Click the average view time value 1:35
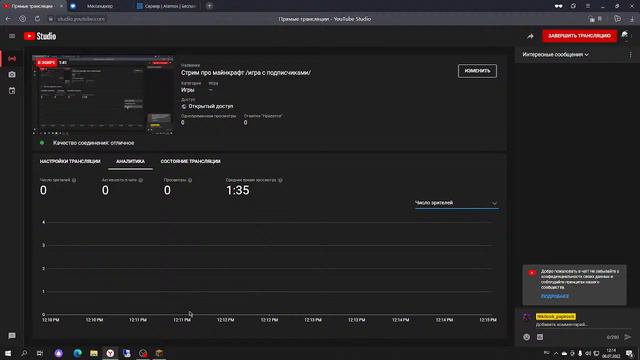640x360 pixels. 238,190
